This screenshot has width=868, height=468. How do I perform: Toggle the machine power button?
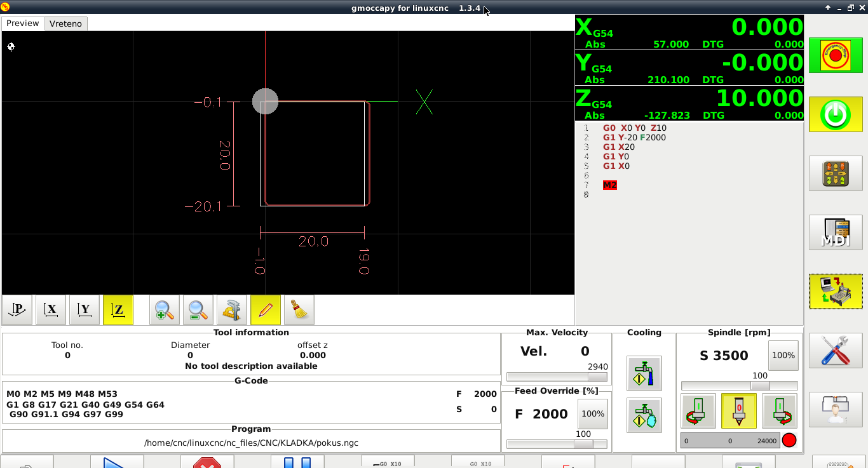836,115
